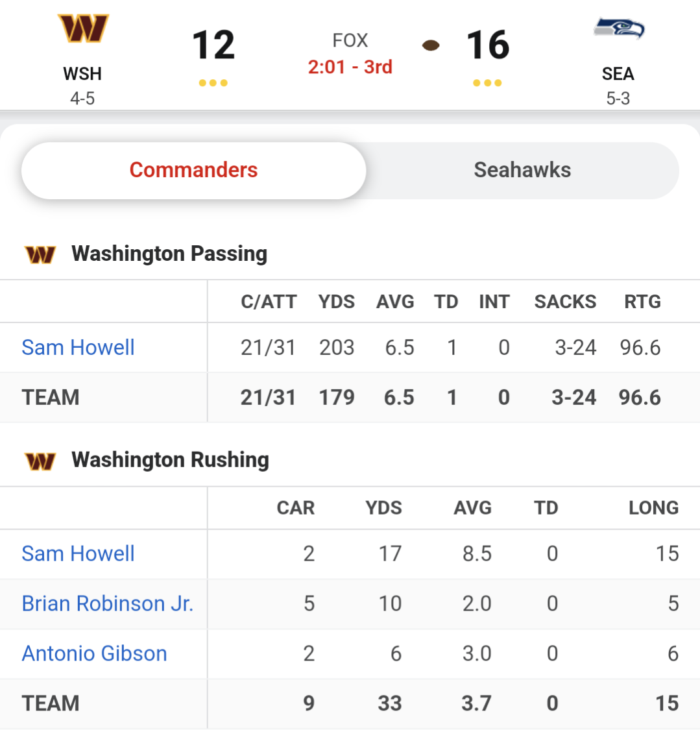Open Sam Howell's profile from rushing table
700x741 pixels.
[x=78, y=553]
